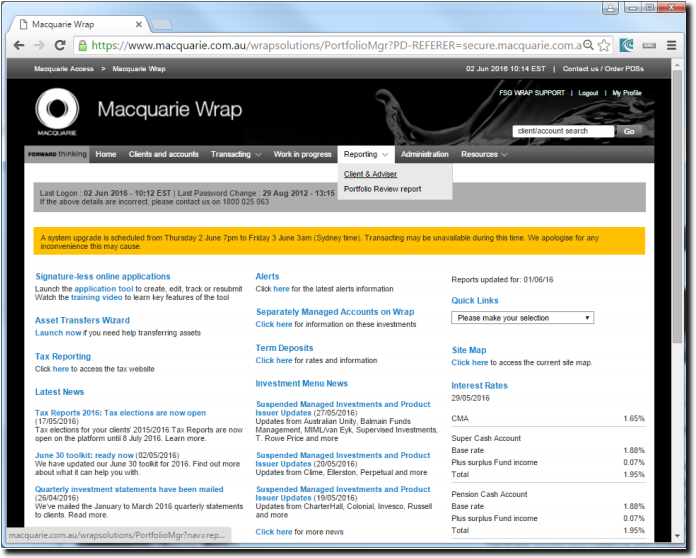The height and width of the screenshot is (558, 696).
Task: Click the Alerts heading link
Action: [267, 276]
